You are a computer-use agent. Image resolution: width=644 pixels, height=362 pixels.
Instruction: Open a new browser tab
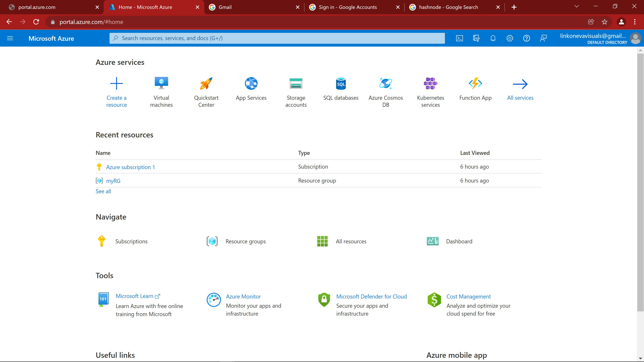[x=514, y=7]
